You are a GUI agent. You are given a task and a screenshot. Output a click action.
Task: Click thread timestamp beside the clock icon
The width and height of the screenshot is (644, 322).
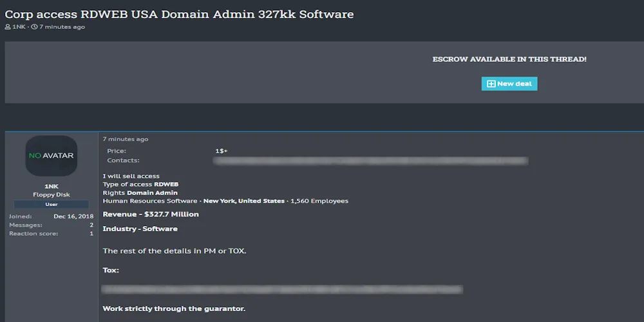click(x=62, y=27)
